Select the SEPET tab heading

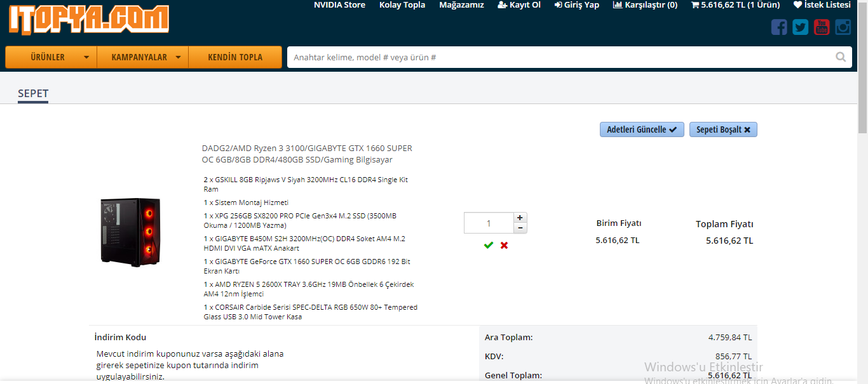point(33,93)
